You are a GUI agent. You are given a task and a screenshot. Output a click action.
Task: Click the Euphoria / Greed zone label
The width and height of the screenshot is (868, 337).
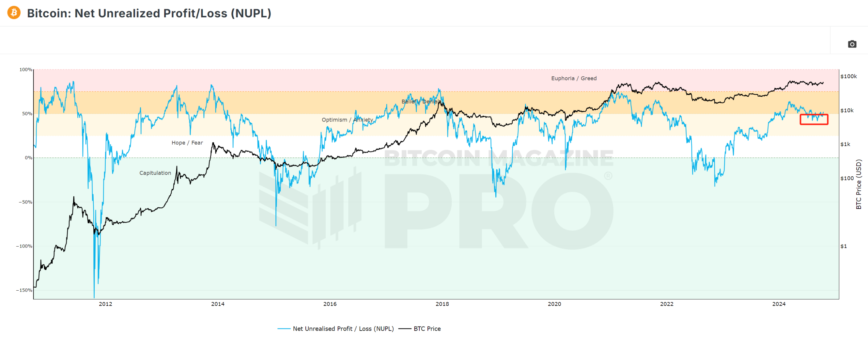click(574, 78)
